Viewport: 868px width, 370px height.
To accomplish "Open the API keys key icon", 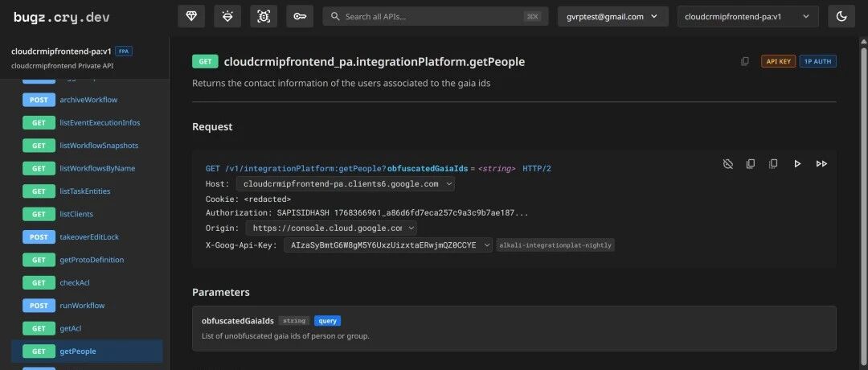I will [x=300, y=17].
